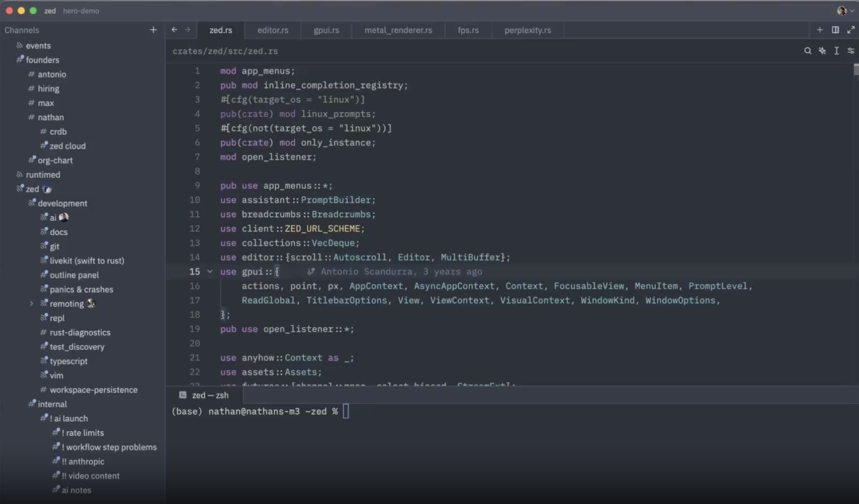The width and height of the screenshot is (859, 504).
Task: Open the hero-demo branch button
Action: pyautogui.click(x=81, y=11)
